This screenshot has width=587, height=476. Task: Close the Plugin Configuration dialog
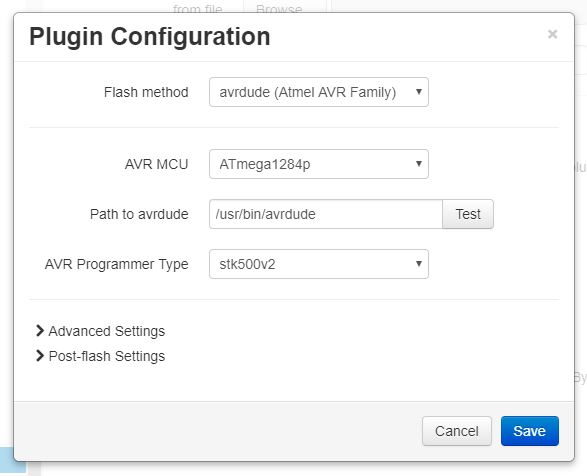[552, 34]
